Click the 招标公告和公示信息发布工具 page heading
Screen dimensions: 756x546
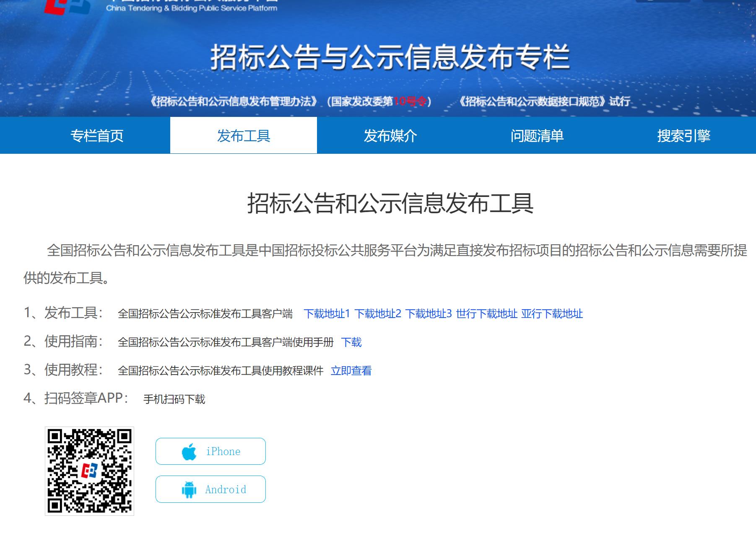[x=390, y=204]
